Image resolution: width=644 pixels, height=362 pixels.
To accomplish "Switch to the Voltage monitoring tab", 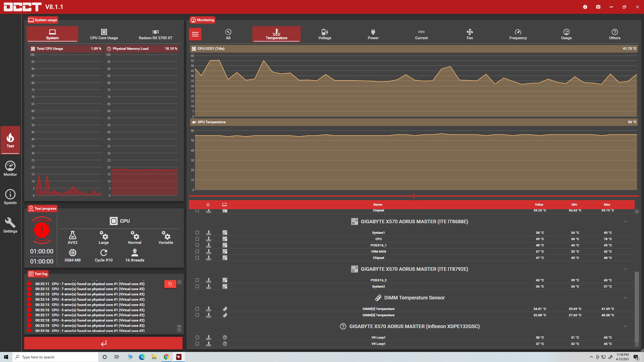I will 325,34.
